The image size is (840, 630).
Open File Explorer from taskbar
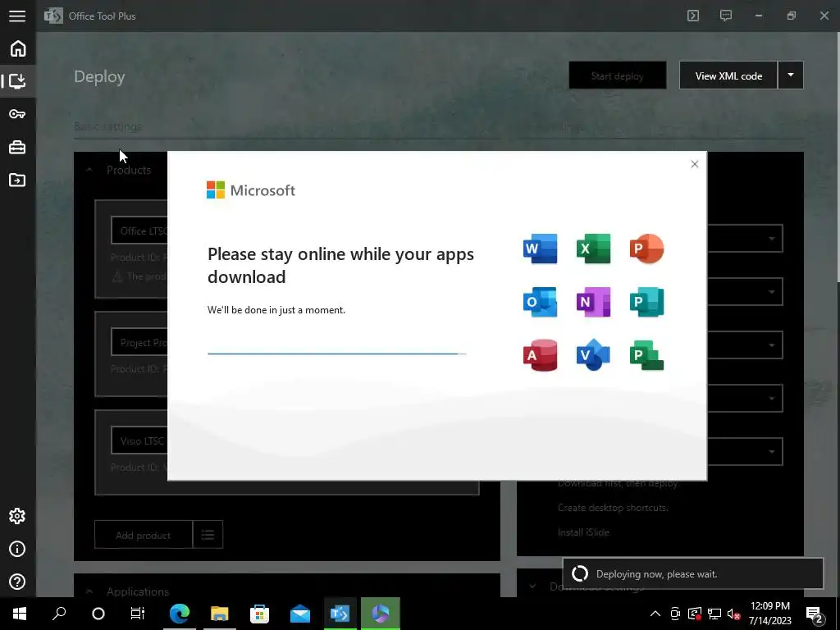coord(220,614)
